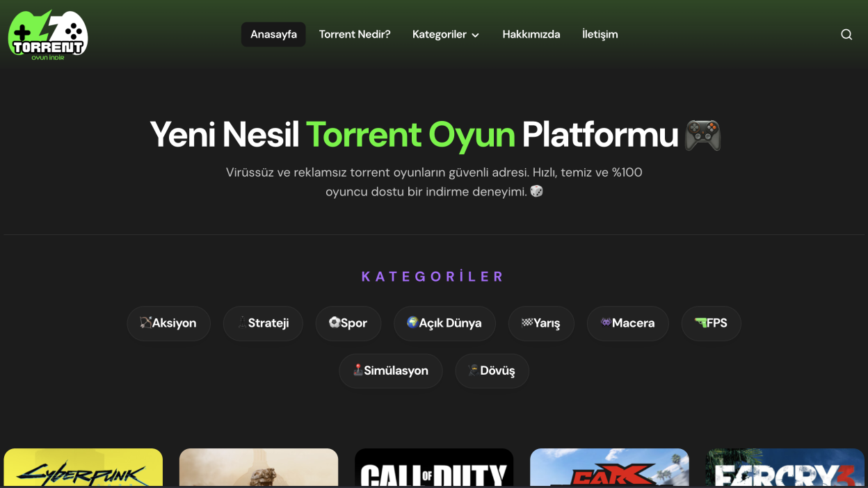Select the Yarış category chip
This screenshot has width=868, height=488.
(x=541, y=323)
